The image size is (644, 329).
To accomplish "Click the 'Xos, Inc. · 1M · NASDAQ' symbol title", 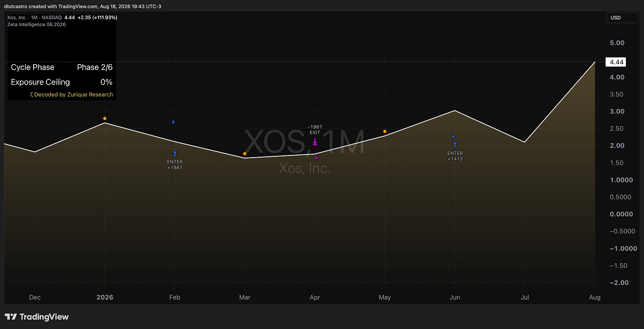I will pyautogui.click(x=34, y=18).
